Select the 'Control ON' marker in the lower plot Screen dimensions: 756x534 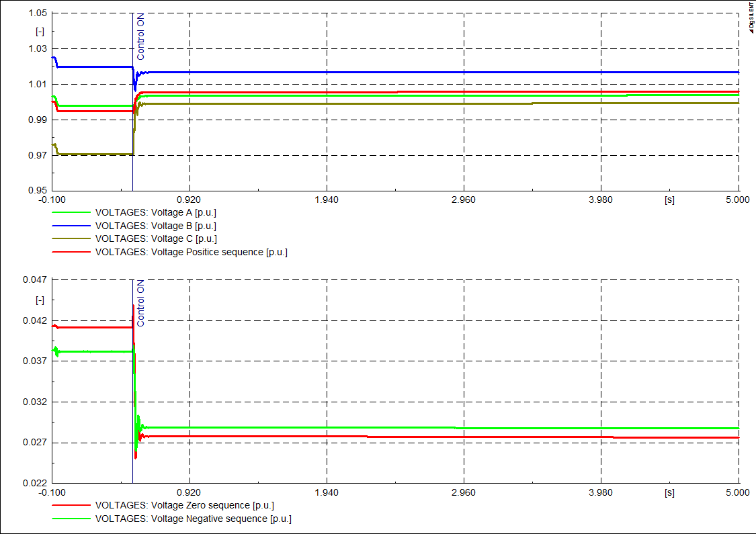(x=140, y=303)
